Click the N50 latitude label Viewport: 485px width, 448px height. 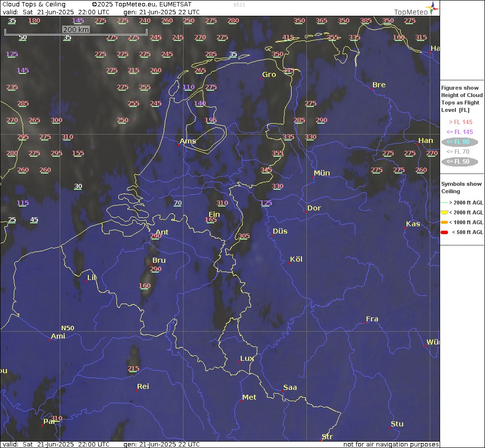click(x=68, y=328)
